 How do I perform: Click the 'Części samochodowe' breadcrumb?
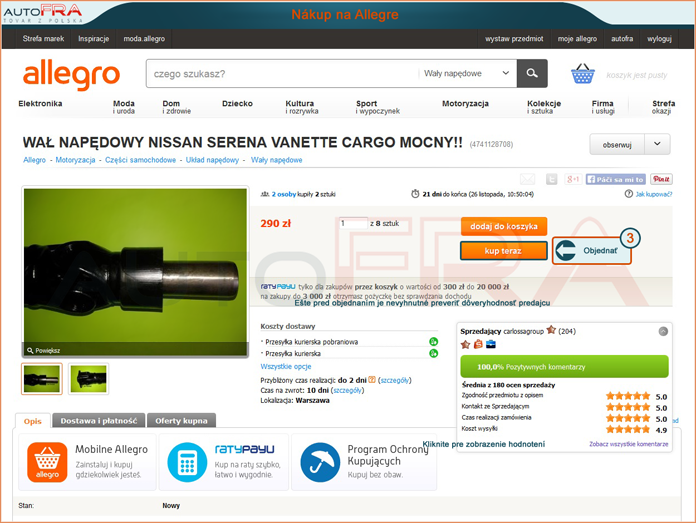pyautogui.click(x=140, y=160)
